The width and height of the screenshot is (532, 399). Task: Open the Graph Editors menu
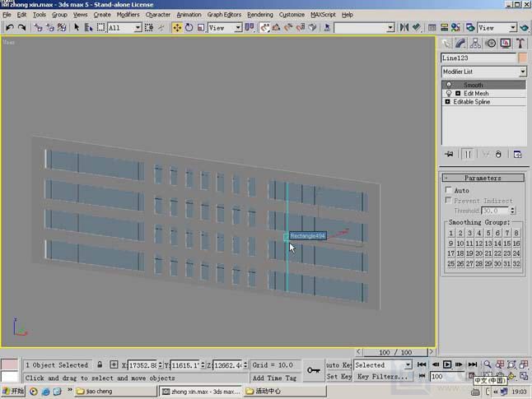(224, 15)
